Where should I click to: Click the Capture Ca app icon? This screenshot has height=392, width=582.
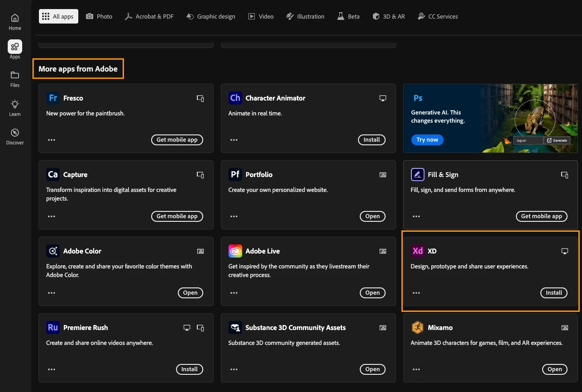tap(53, 174)
